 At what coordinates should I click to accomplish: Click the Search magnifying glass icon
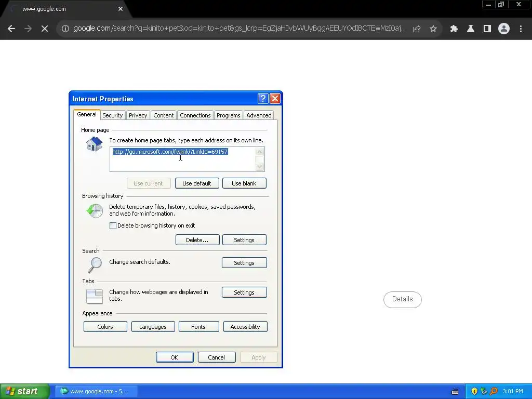click(x=95, y=264)
